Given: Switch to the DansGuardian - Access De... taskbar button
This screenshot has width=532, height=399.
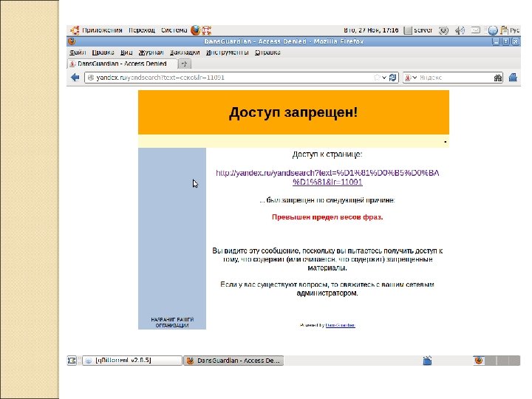Looking at the screenshot, I should 233,361.
